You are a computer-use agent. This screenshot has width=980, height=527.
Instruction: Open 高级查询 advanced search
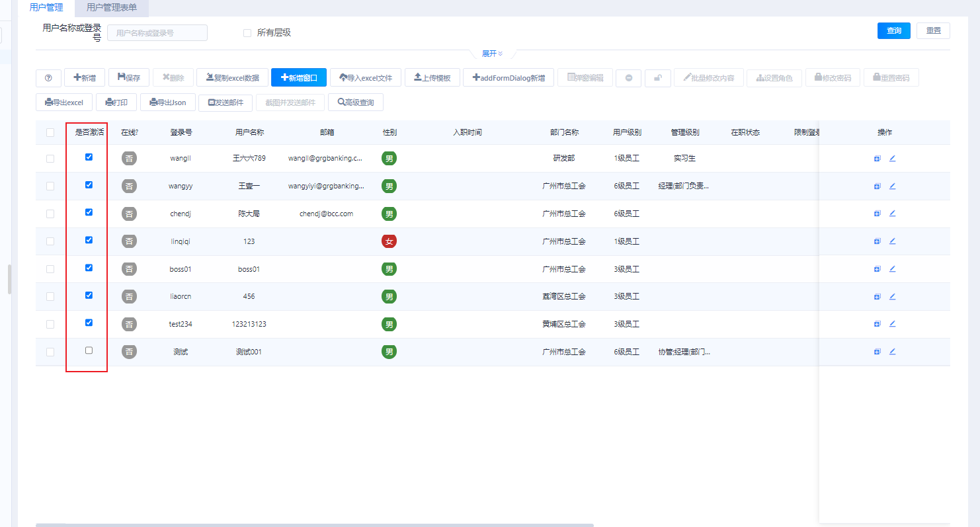pos(356,102)
